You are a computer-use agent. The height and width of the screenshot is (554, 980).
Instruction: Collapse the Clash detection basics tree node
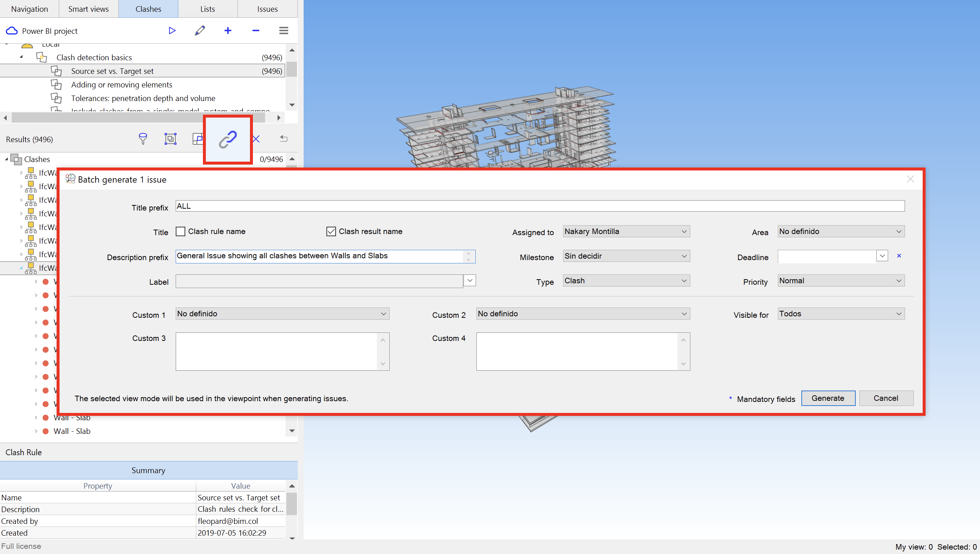pos(21,57)
